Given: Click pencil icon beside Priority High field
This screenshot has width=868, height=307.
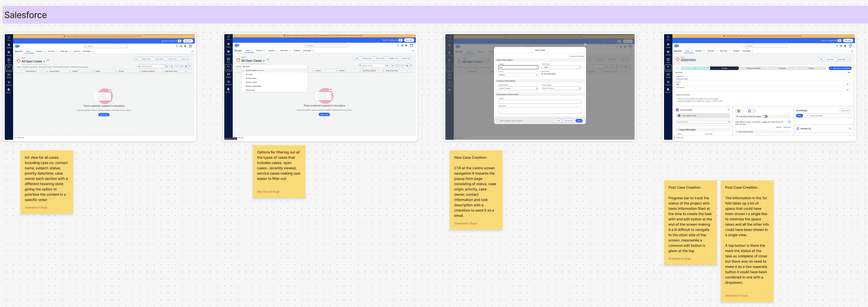Looking at the screenshot, I should [848, 84].
